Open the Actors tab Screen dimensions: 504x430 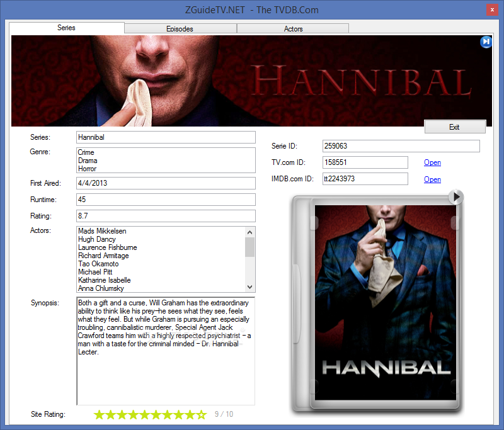[293, 28]
